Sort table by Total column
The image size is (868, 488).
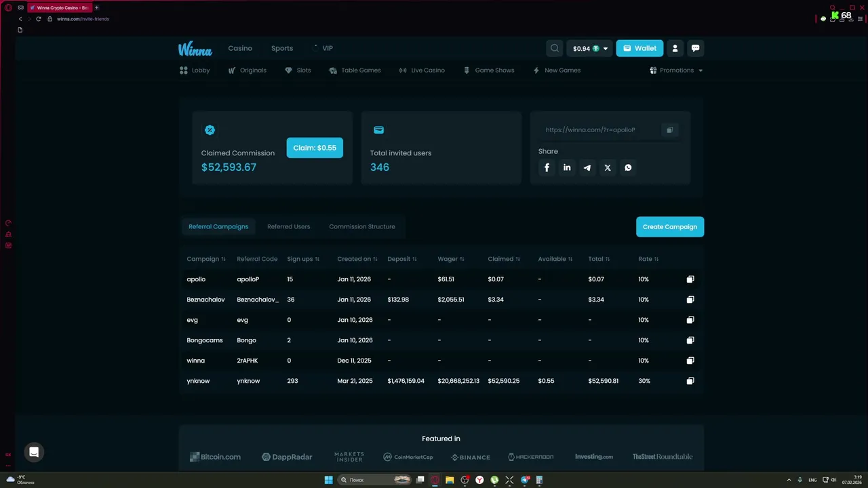click(599, 259)
